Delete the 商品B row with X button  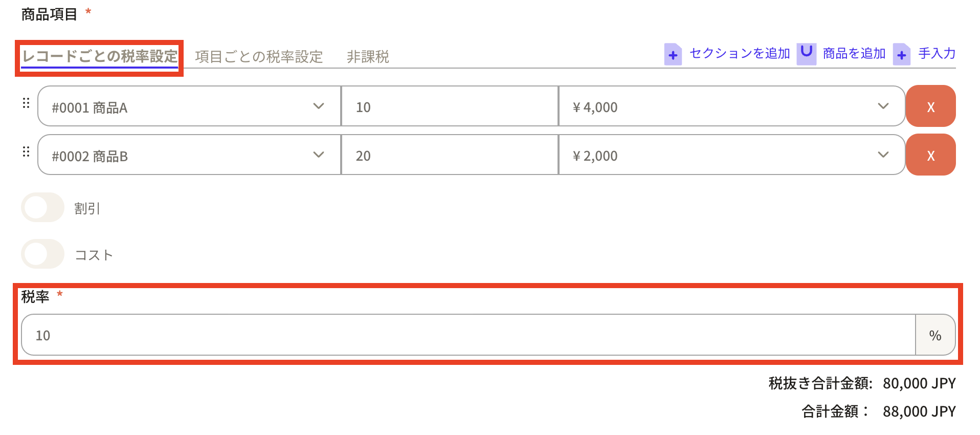click(x=930, y=155)
